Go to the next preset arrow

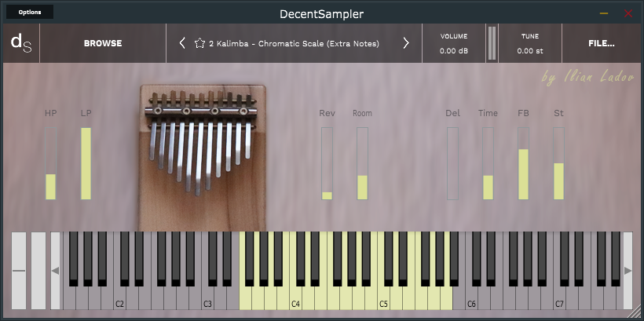406,43
